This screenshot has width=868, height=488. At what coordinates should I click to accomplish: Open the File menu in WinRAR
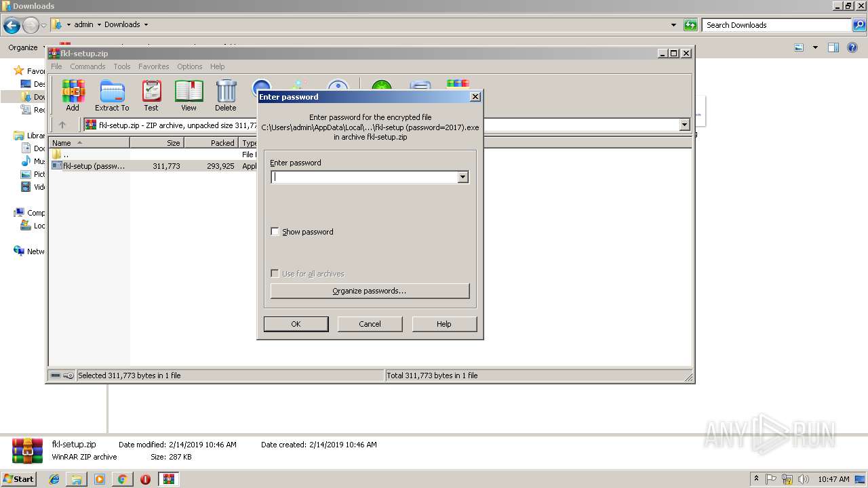click(56, 66)
